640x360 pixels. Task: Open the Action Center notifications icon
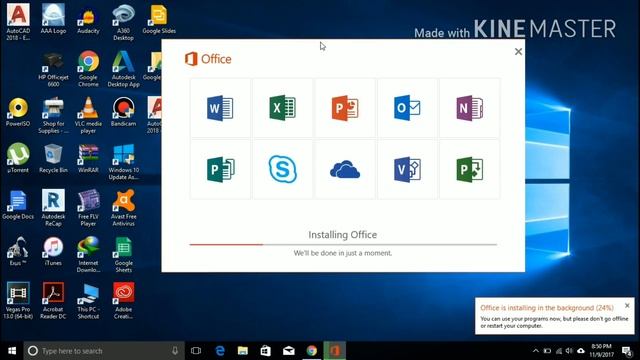(x=627, y=351)
